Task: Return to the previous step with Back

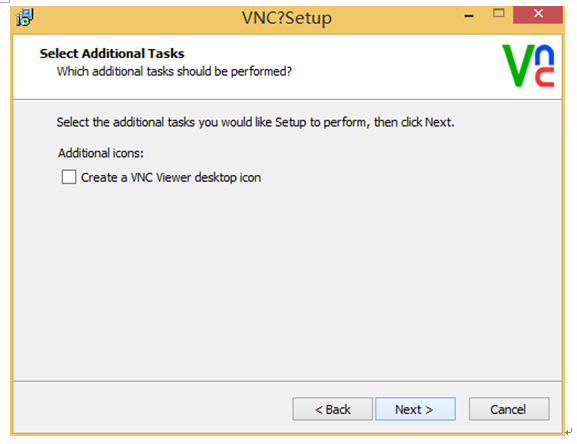Action: (333, 409)
